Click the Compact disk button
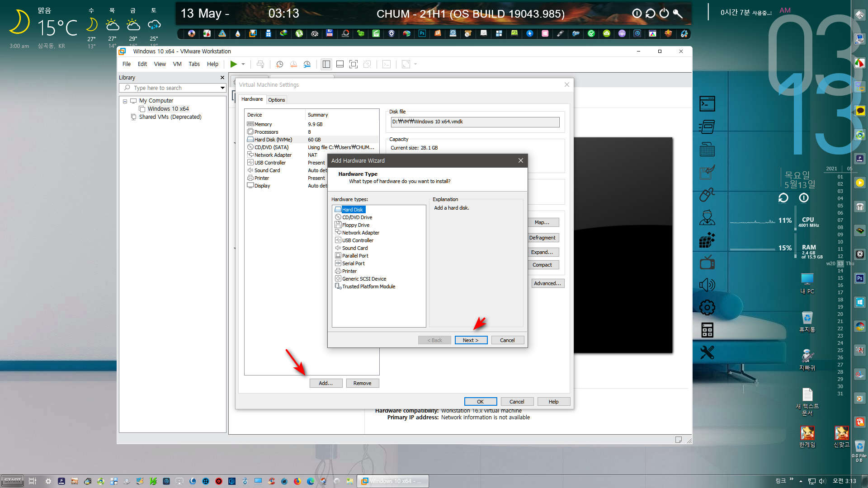The width and height of the screenshot is (868, 488). point(542,265)
